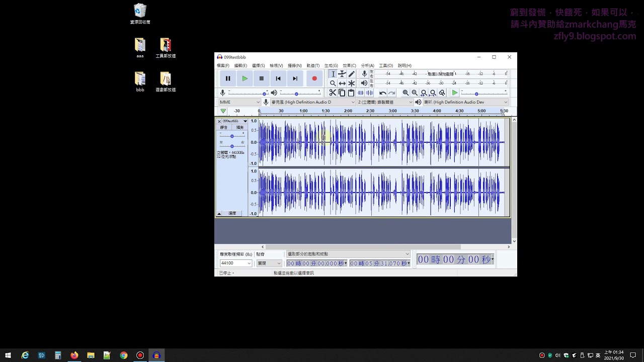Open the 工具(O) menu

tap(386, 65)
